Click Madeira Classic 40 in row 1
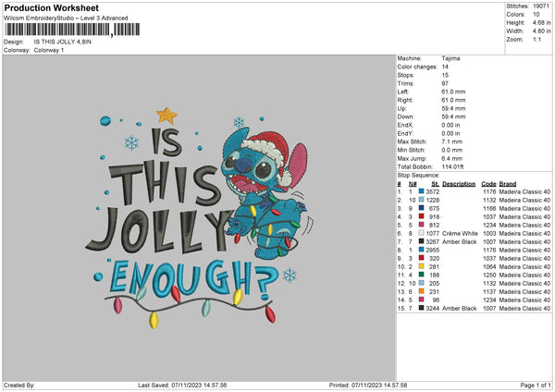 click(x=524, y=191)
